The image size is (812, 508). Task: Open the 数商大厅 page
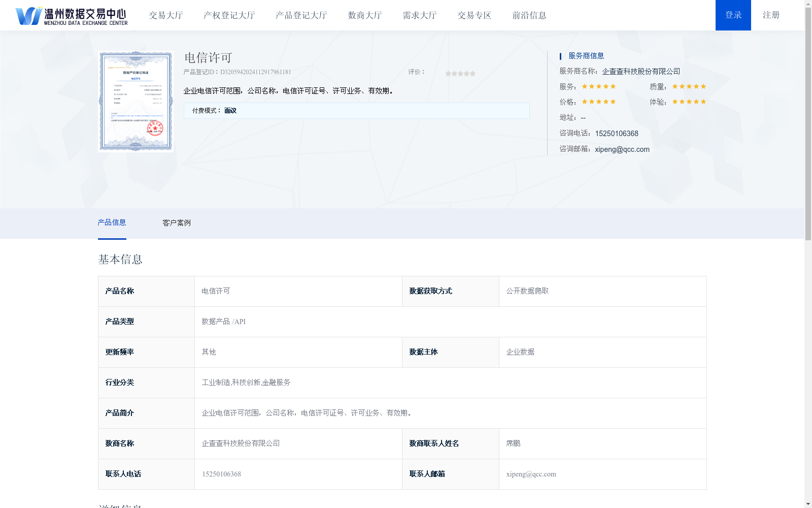click(x=365, y=15)
